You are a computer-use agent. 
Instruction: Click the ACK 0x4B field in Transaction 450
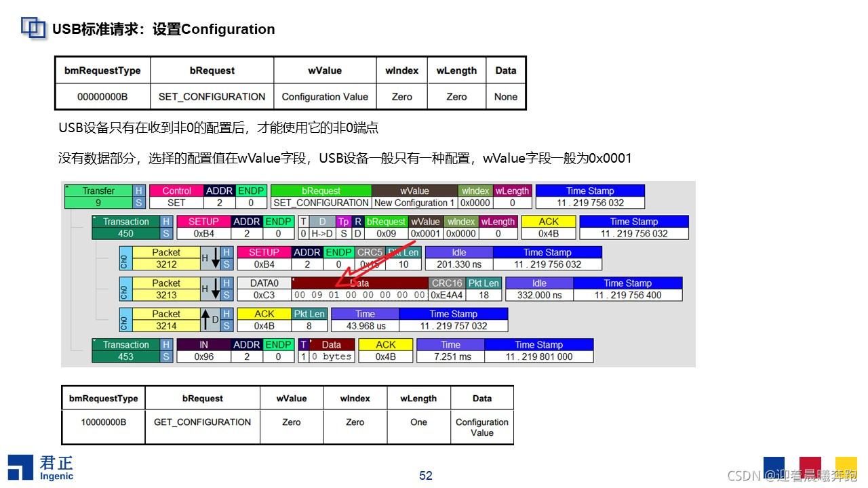coord(548,228)
